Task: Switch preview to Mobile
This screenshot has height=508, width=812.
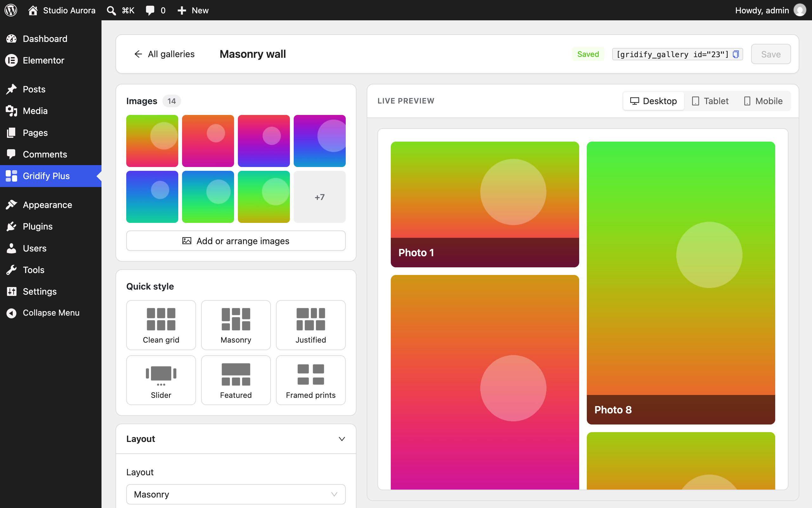Action: pyautogui.click(x=763, y=101)
